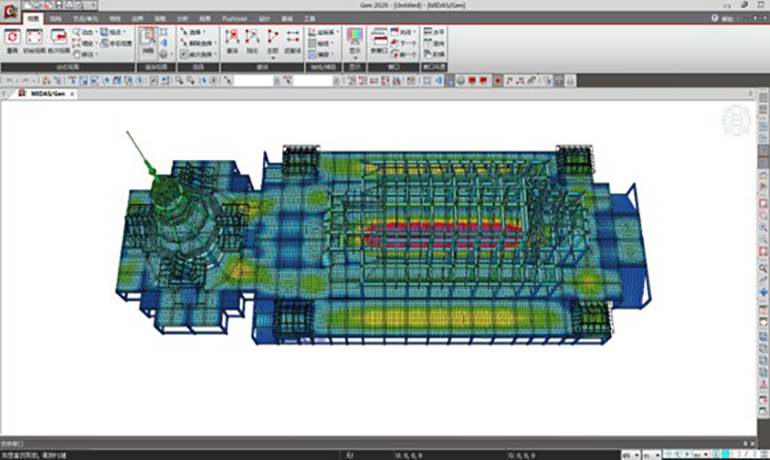The width and height of the screenshot is (770, 460).
Task: Open the Close window dropdown in Window group
Action: pyautogui.click(x=403, y=32)
